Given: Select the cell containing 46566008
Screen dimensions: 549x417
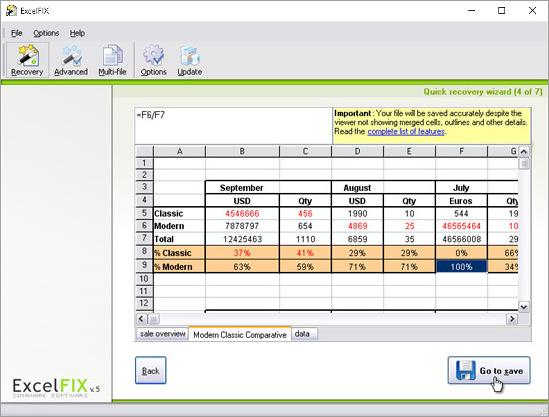Looking at the screenshot, I should pyautogui.click(x=461, y=239).
